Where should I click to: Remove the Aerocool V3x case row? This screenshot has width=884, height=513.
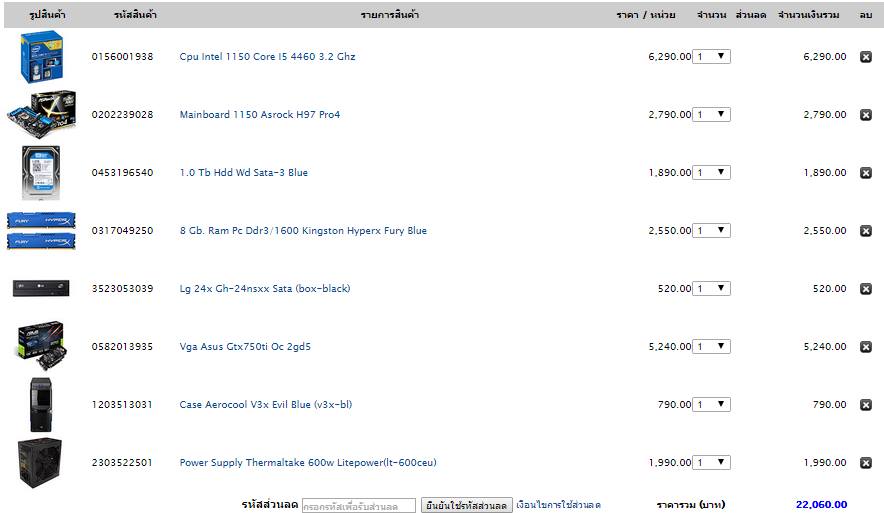pos(866,405)
